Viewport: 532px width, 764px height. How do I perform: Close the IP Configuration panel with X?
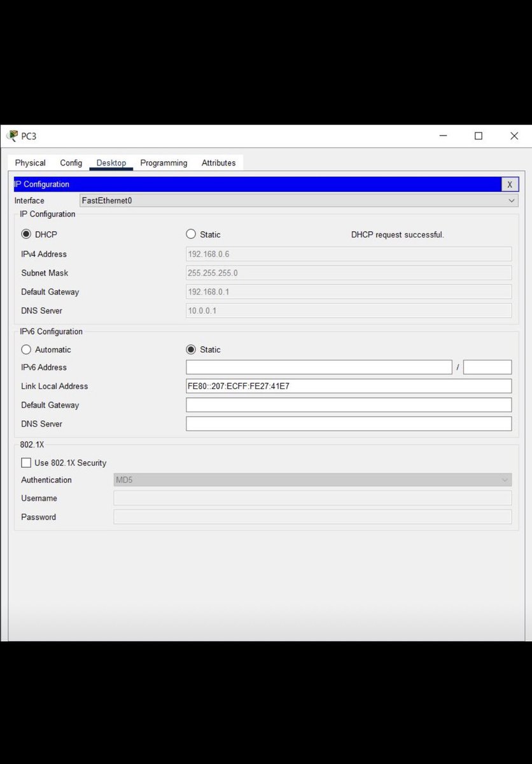click(509, 185)
